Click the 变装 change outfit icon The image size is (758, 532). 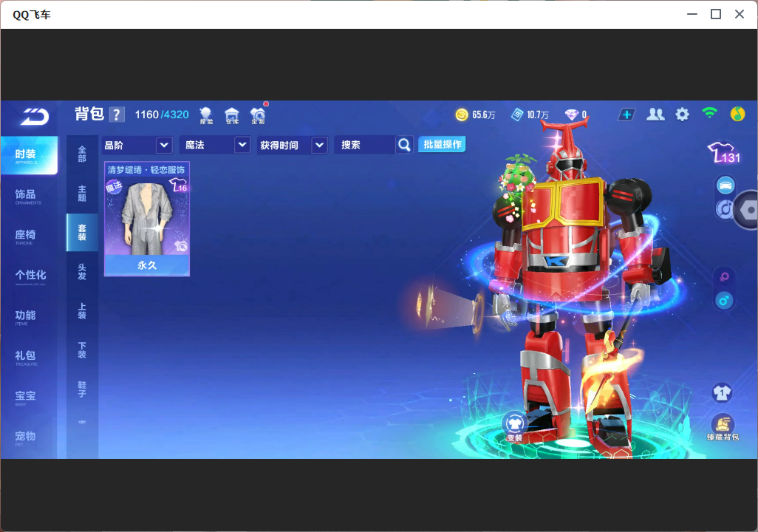(514, 426)
